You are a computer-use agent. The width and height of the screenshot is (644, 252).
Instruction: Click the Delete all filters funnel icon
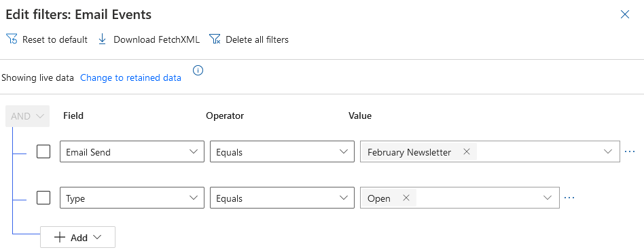point(215,39)
